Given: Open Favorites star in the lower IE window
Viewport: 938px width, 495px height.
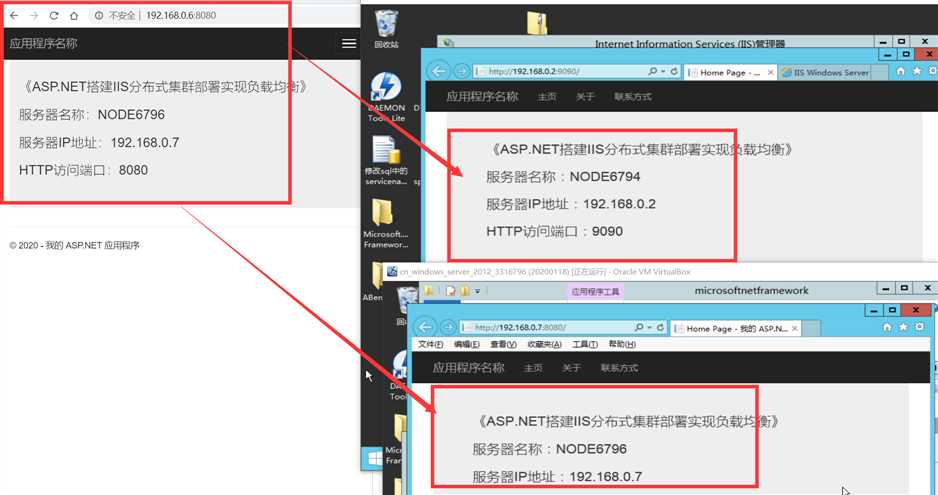Looking at the screenshot, I should [903, 327].
